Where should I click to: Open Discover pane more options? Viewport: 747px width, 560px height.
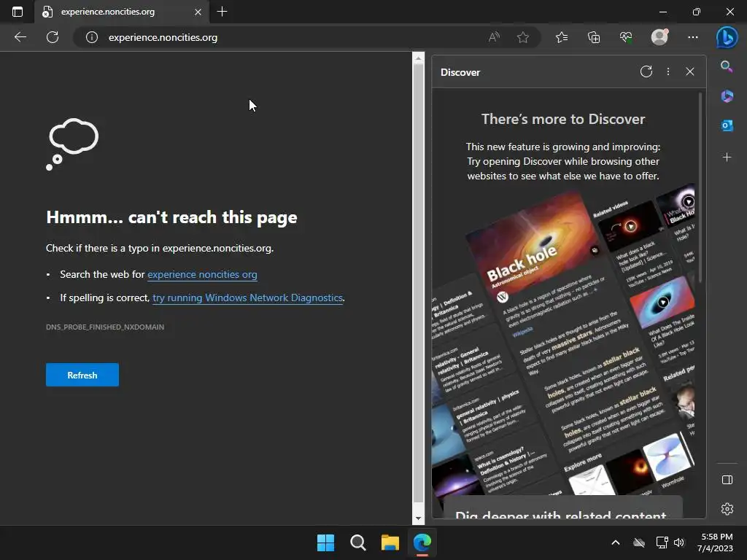[668, 71]
